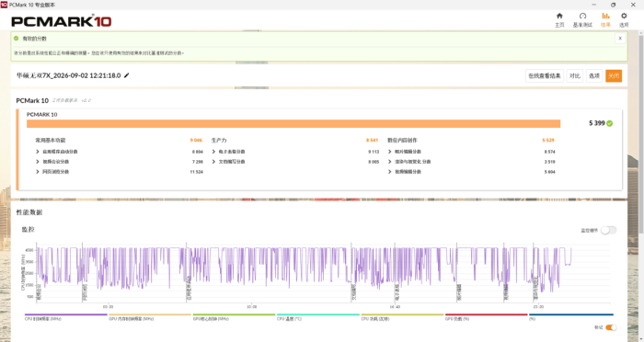Click the orange PCMARK 10 score bar
The width and height of the screenshot is (644, 342).
click(293, 123)
